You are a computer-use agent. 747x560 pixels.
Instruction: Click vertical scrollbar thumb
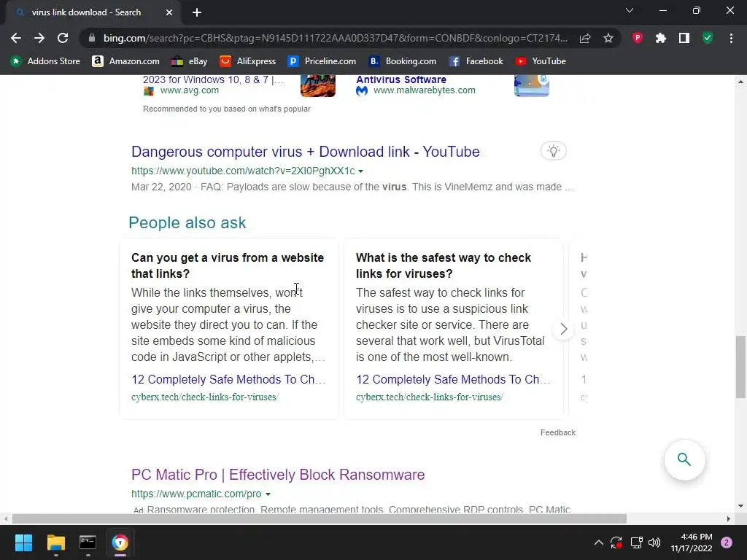[x=740, y=367]
